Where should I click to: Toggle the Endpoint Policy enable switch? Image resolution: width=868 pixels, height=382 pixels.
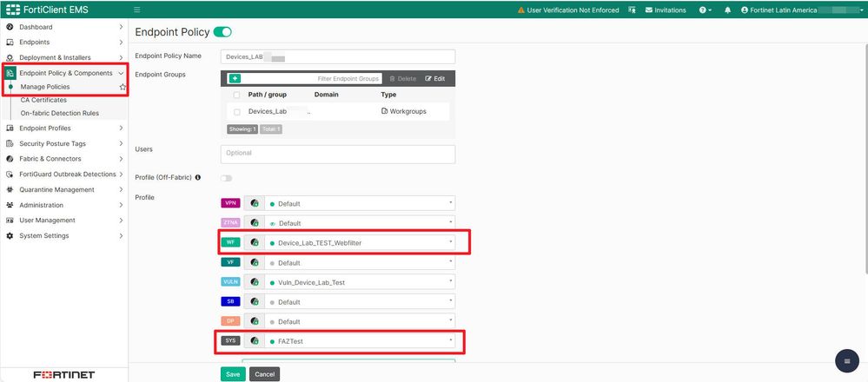222,32
